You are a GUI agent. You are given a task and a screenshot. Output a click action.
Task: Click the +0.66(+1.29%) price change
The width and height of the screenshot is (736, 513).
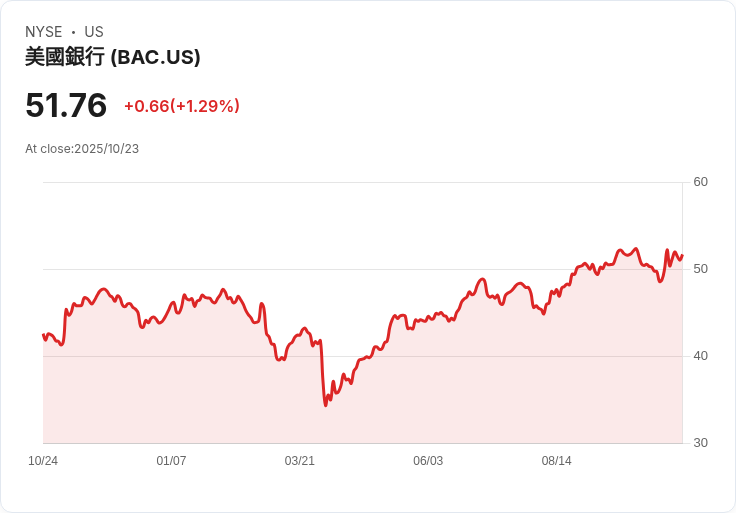pos(181,106)
